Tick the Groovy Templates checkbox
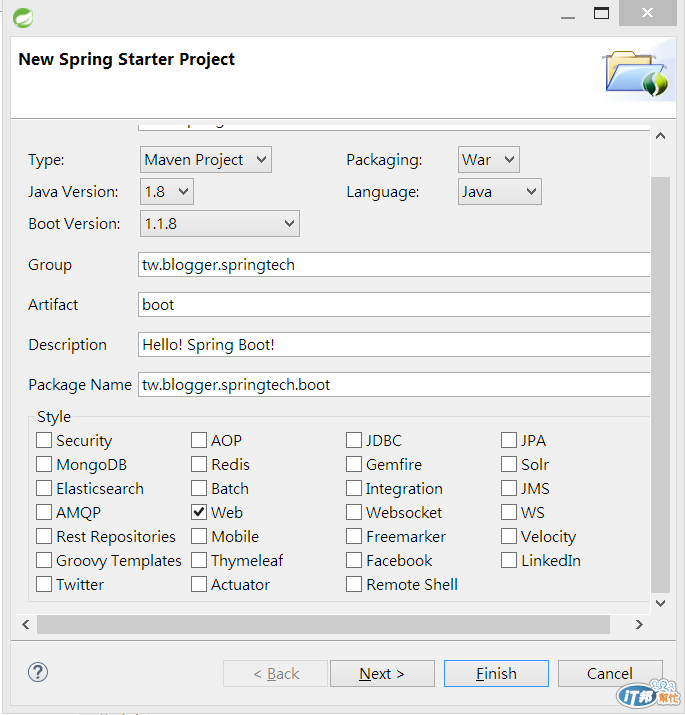Screen dimensions: 685x715 [x=44, y=560]
